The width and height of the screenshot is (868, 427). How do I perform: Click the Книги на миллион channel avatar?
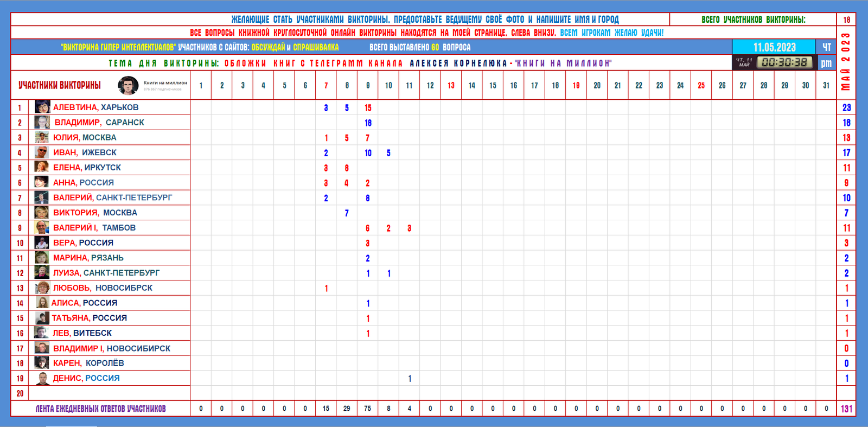pyautogui.click(x=128, y=85)
